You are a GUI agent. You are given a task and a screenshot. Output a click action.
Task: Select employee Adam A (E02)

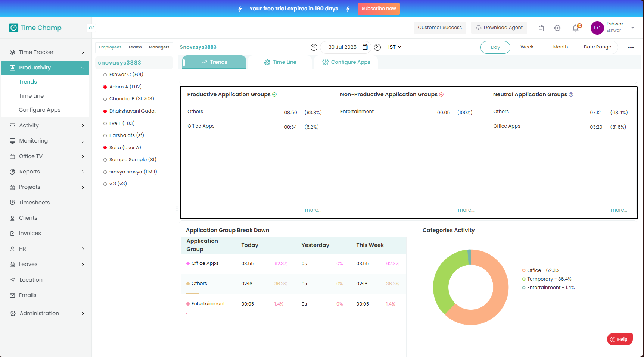click(x=125, y=87)
